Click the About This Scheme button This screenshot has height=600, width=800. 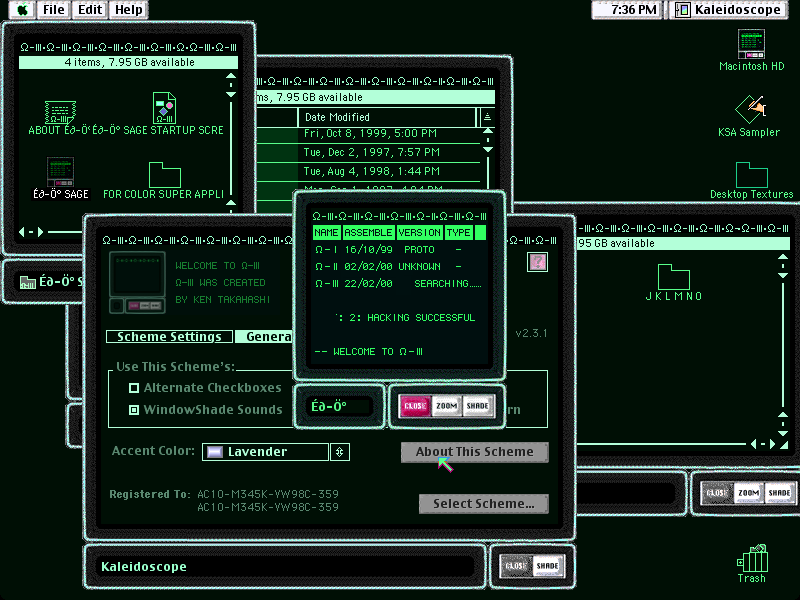point(474,452)
